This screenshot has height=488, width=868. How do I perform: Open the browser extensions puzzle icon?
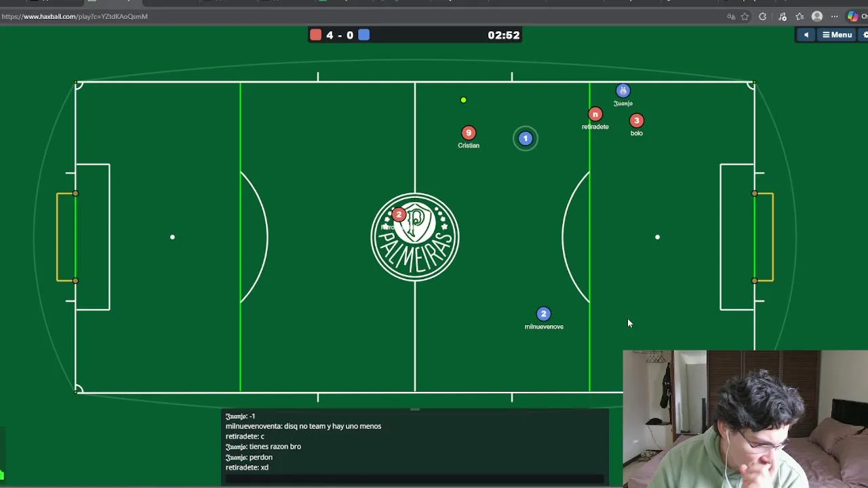click(x=763, y=17)
